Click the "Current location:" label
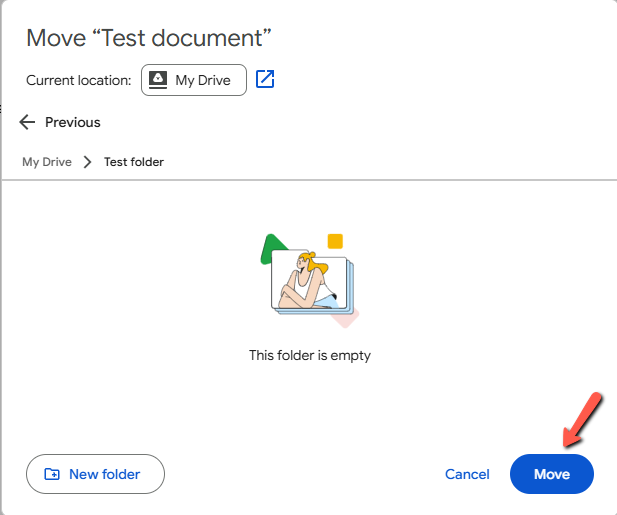Screen dimensions: 617x515 pyautogui.click(x=79, y=80)
